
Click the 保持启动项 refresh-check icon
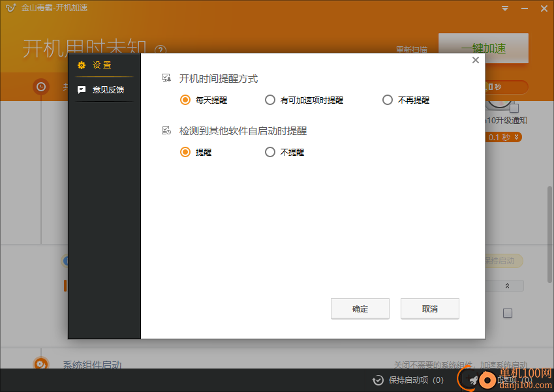pos(378,380)
